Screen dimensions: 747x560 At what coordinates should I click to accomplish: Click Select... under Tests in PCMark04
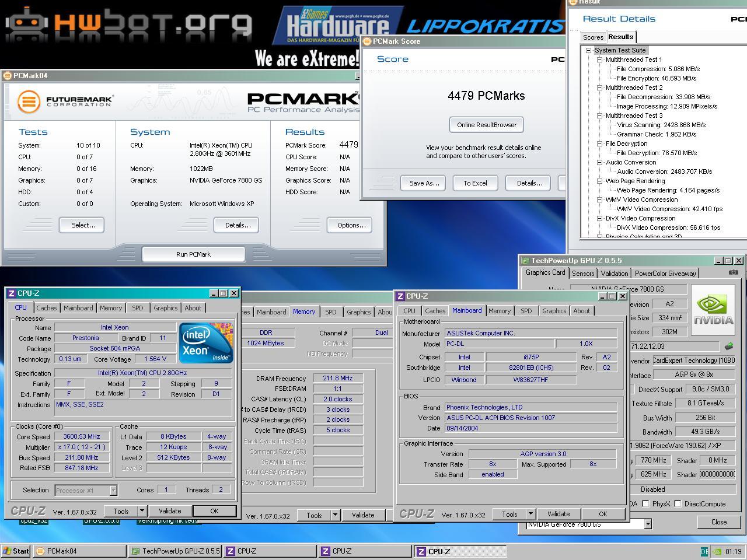[x=82, y=225]
